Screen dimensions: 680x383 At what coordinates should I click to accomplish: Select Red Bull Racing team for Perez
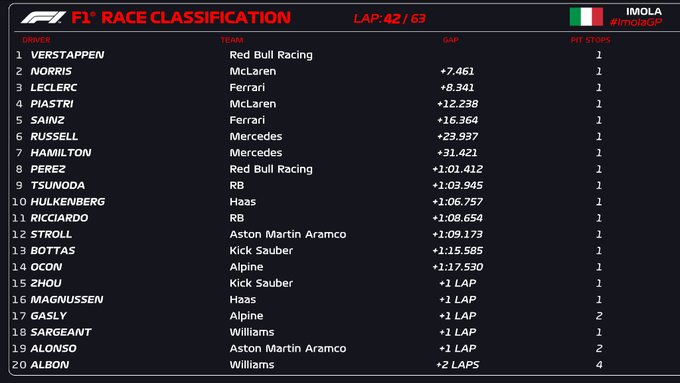(271, 169)
